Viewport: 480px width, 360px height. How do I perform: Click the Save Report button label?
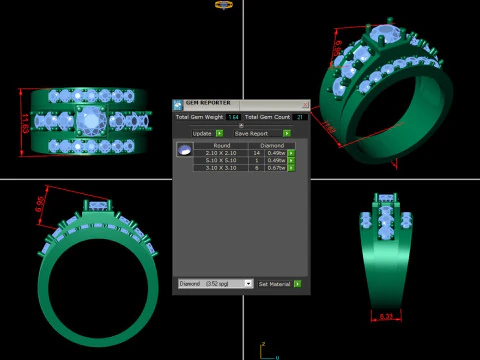point(251,133)
